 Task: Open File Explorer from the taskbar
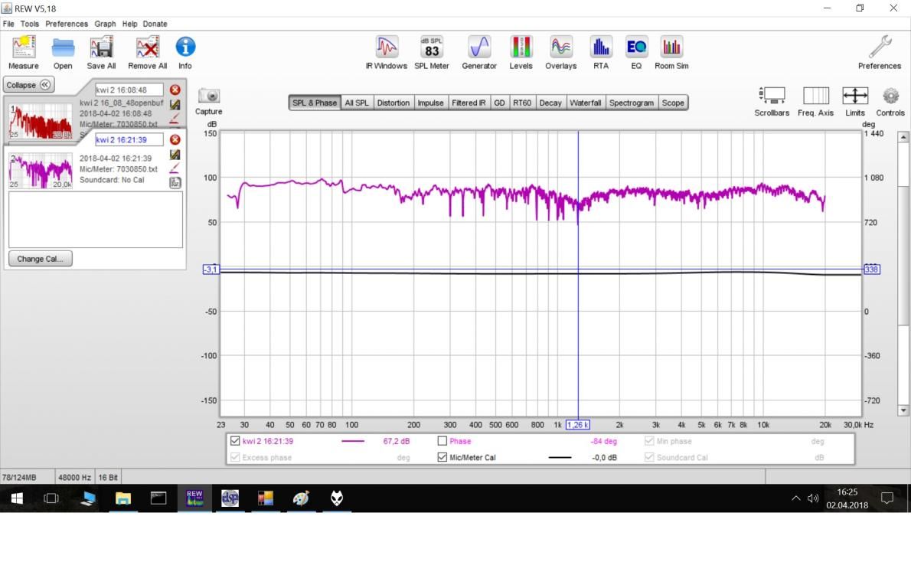click(x=122, y=498)
